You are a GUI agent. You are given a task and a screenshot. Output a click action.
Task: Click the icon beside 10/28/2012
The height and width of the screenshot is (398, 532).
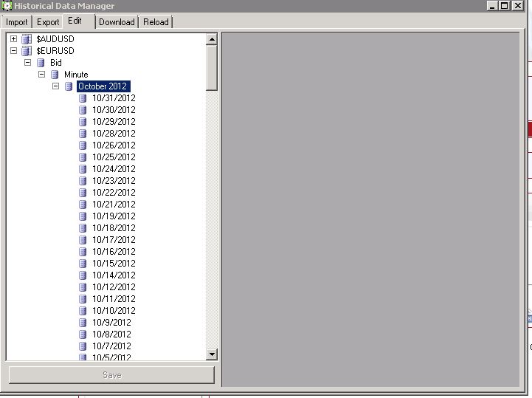[83, 134]
